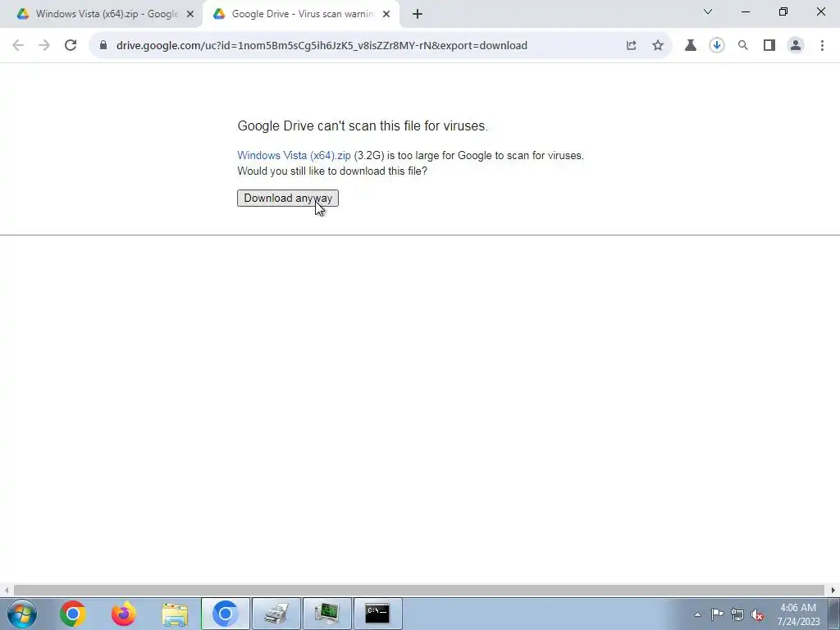Toggle the browser side panel
The height and width of the screenshot is (630, 840).
coord(769,46)
